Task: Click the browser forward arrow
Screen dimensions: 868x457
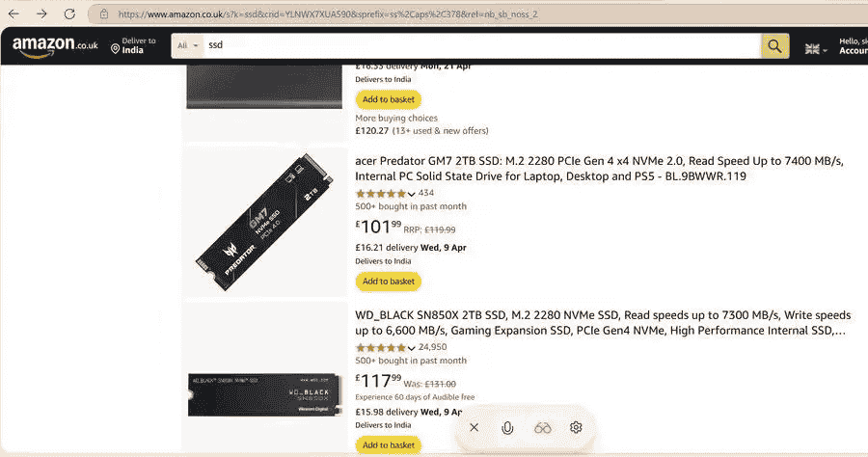Action: 41,13
